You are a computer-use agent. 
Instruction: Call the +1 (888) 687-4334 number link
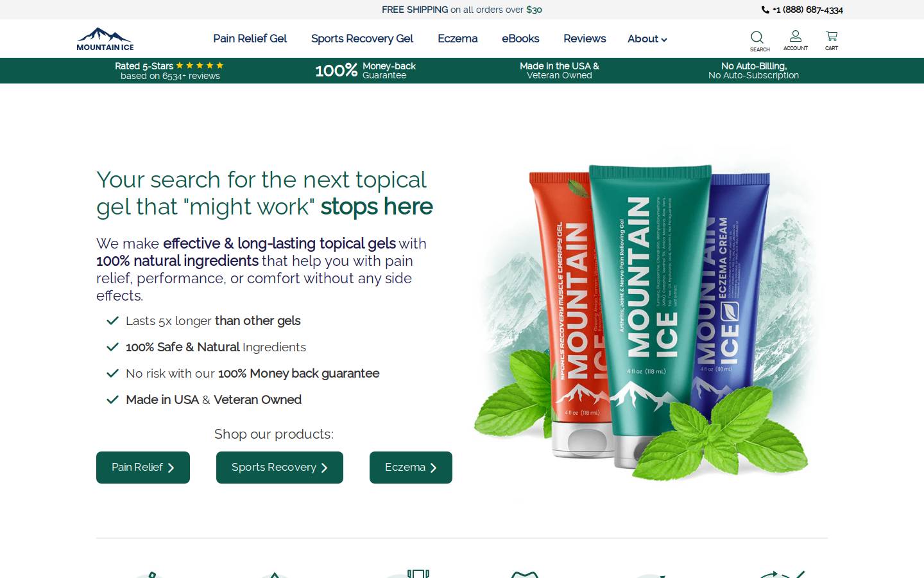coord(807,10)
